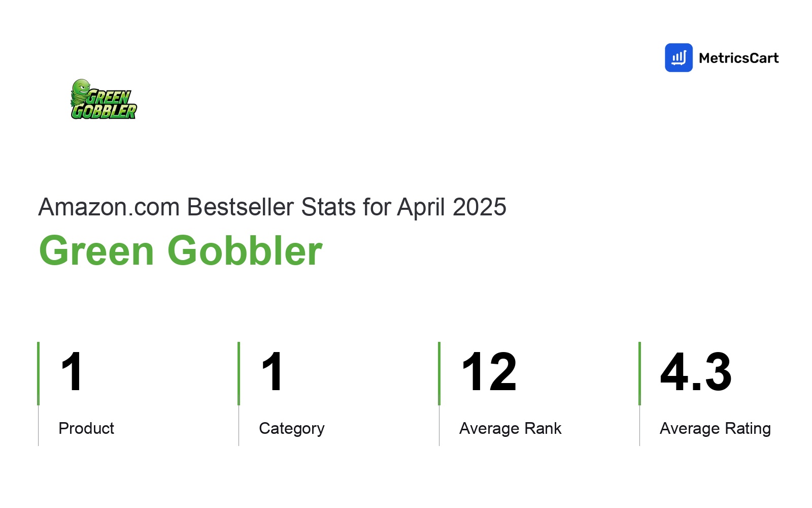
Task: Click the number 1 above Product
Action: 72,372
